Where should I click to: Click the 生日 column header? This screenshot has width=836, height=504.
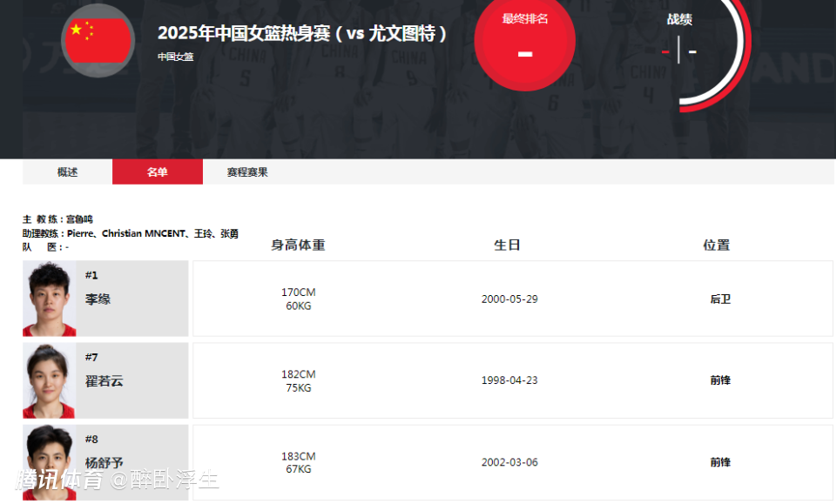click(507, 245)
